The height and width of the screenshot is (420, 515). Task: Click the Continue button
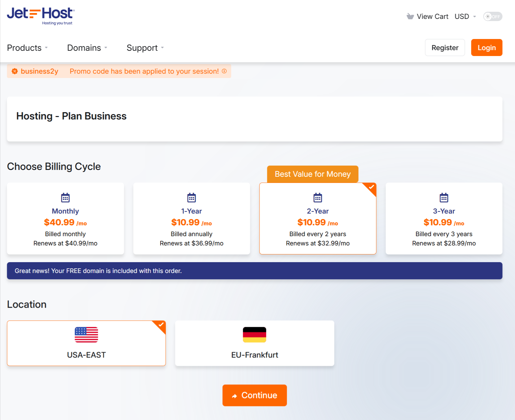pos(255,395)
